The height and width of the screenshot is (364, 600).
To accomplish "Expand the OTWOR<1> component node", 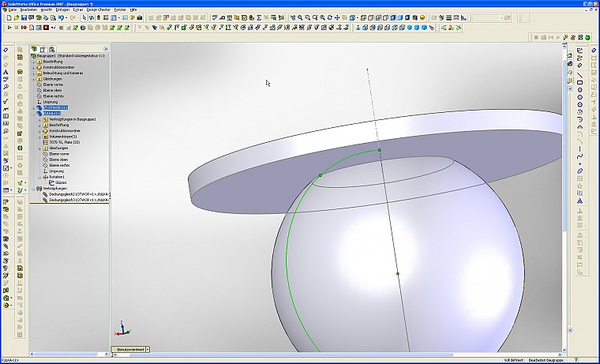I will point(34,108).
